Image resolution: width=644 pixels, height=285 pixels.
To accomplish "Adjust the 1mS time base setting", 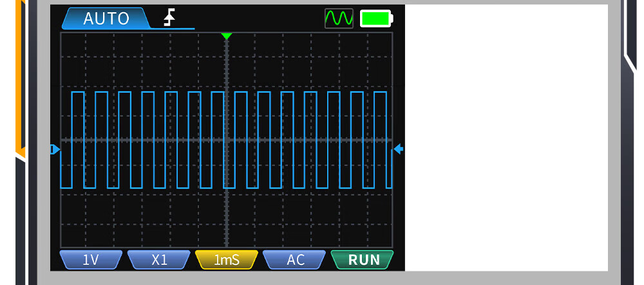I will click(227, 259).
